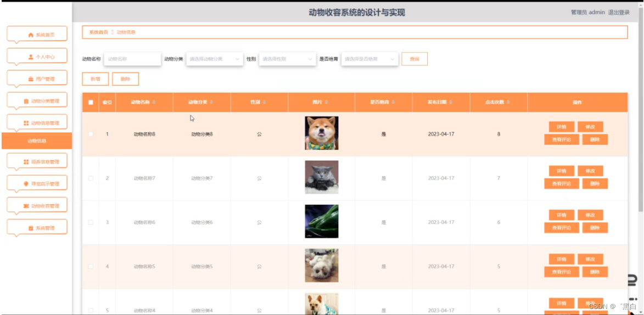644x315 pixels.
Task: Click 查看评论 for row 动物名称8
Action: 562,139
